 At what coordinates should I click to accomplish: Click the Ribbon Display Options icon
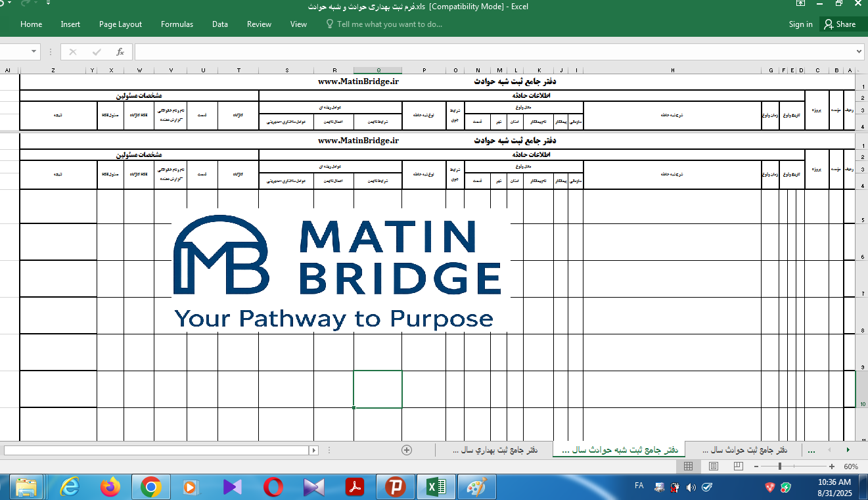pyautogui.click(x=800, y=4)
